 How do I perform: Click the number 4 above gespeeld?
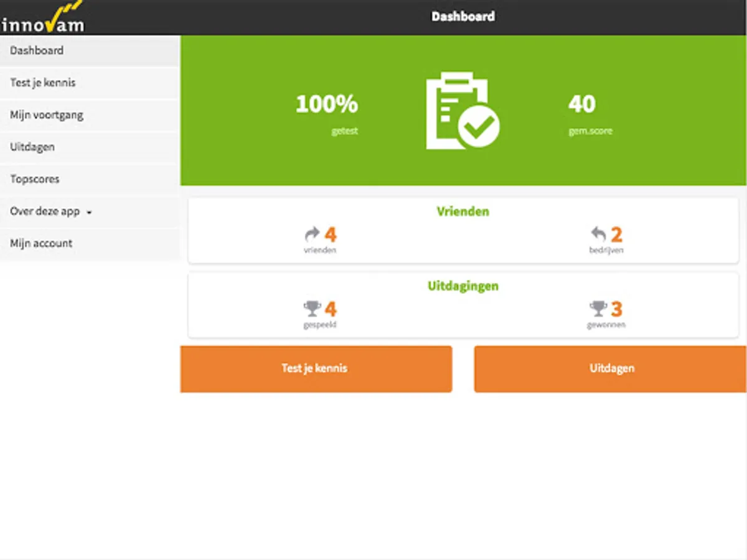point(331,309)
